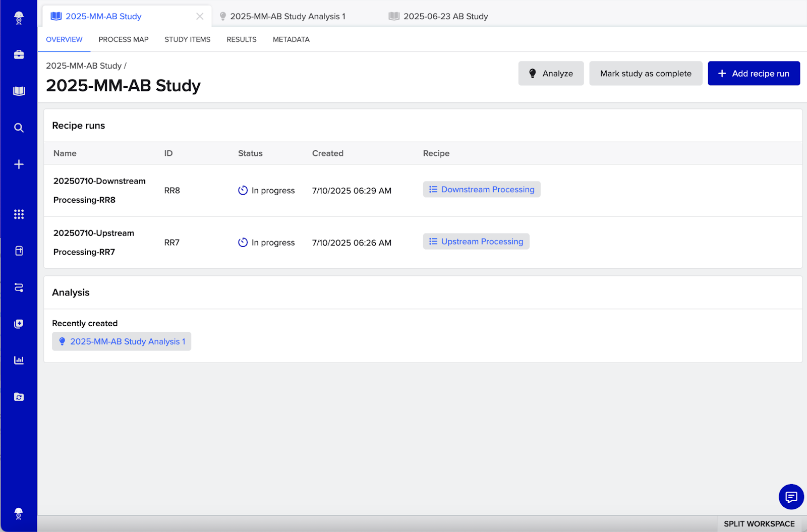The width and height of the screenshot is (807, 532).
Task: Click the open book icon in sidebar
Action: (x=19, y=91)
